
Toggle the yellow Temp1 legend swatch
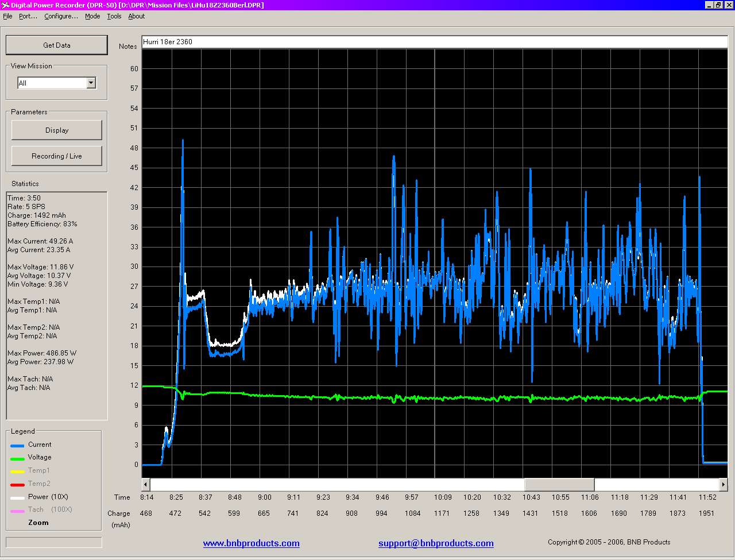point(17,472)
